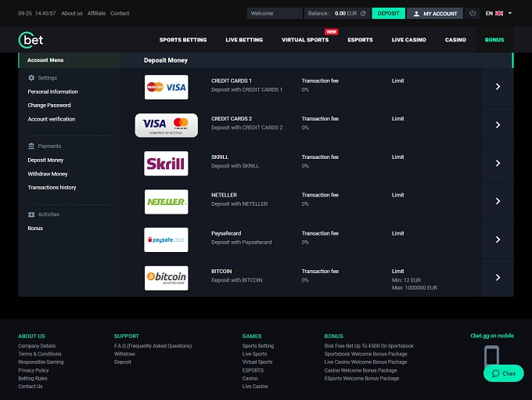Image resolution: width=532 pixels, height=400 pixels.
Task: Click Affiliate link
Action: pyautogui.click(x=96, y=13)
